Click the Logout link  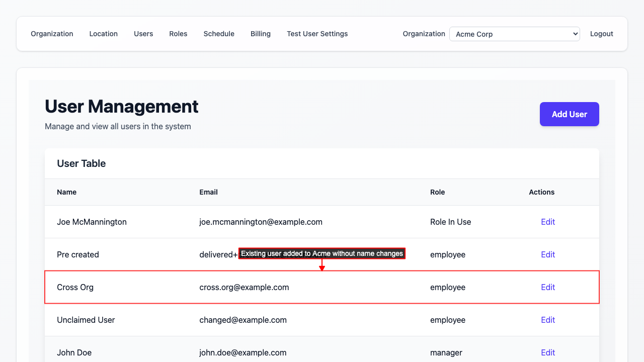click(x=601, y=34)
